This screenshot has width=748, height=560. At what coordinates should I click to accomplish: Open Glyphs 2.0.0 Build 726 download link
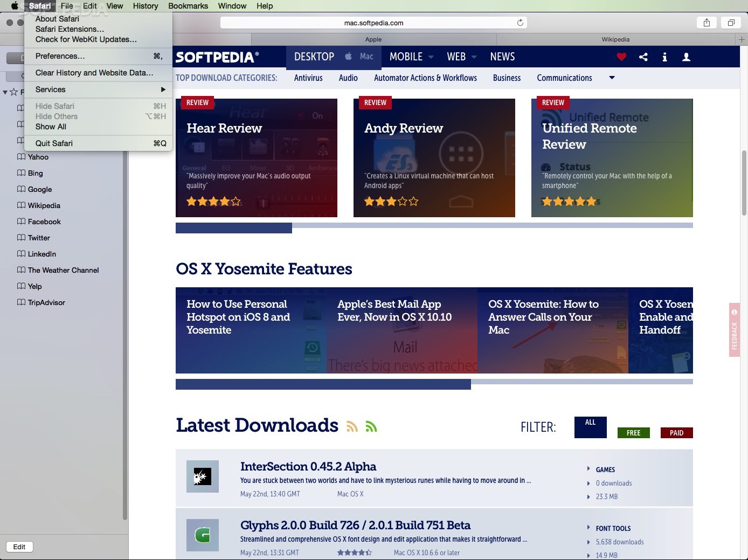356,525
